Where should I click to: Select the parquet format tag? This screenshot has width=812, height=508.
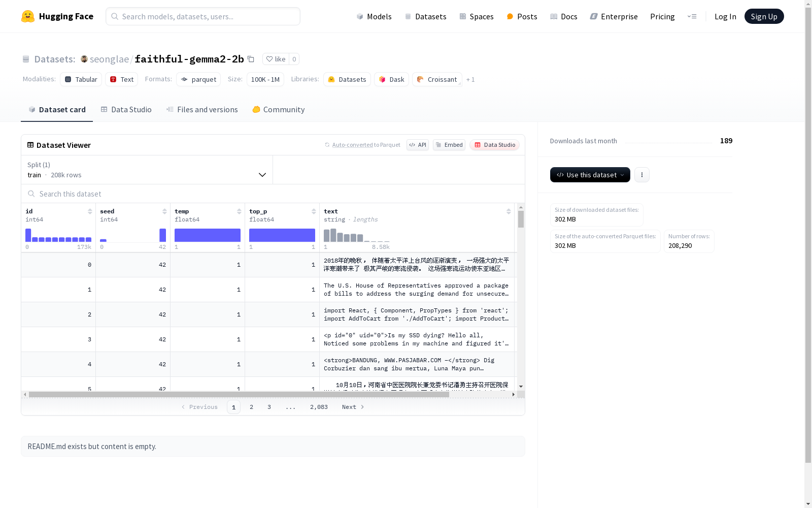pos(198,79)
